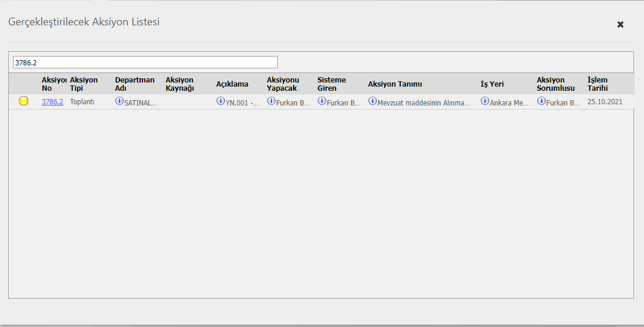Close the Gerçekleştirilecek Aksiyon Listesi dialog
Image resolution: width=644 pixels, height=327 pixels.
tap(620, 25)
